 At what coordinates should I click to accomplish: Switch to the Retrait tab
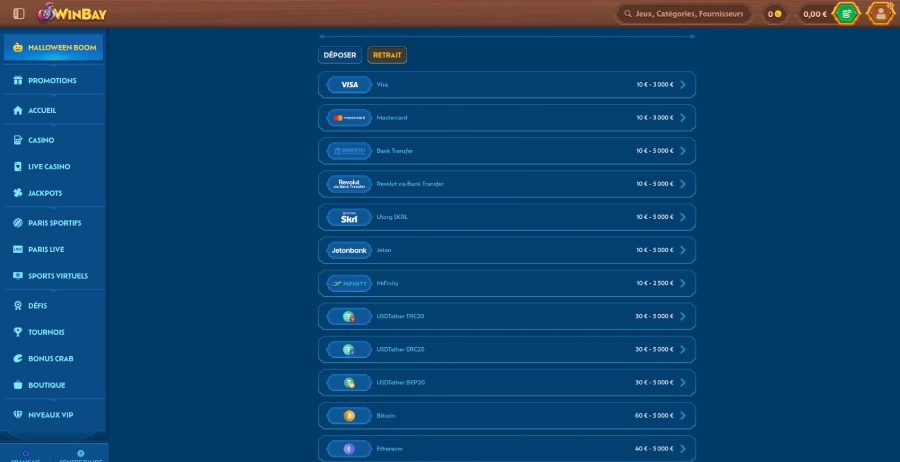387,55
